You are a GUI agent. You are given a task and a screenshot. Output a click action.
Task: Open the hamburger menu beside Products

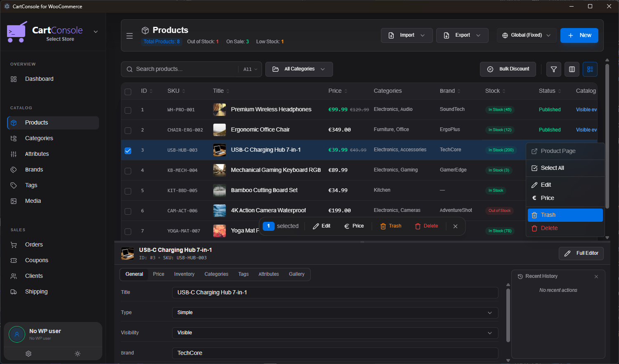(130, 36)
